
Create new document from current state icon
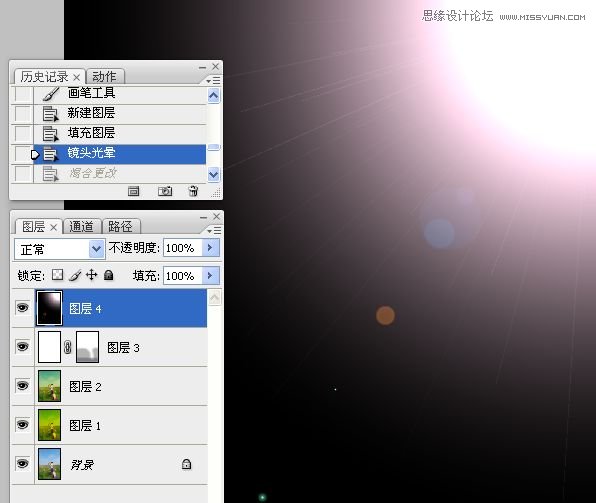pyautogui.click(x=133, y=191)
